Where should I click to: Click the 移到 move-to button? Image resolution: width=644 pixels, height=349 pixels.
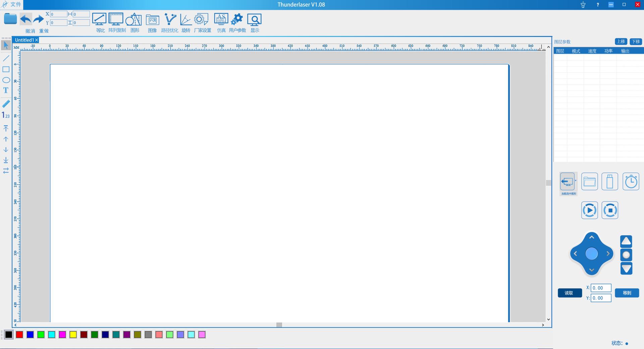coord(627,293)
